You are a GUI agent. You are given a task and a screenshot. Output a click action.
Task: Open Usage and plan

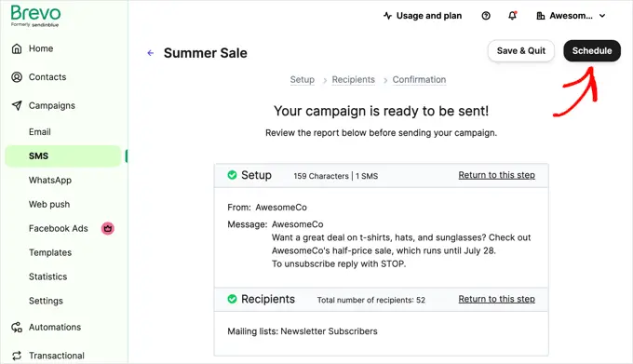pos(429,16)
